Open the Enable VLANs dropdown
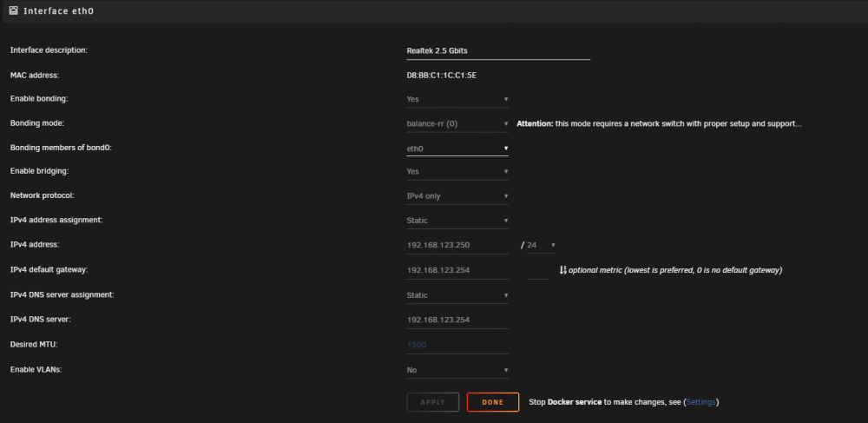 (x=457, y=370)
